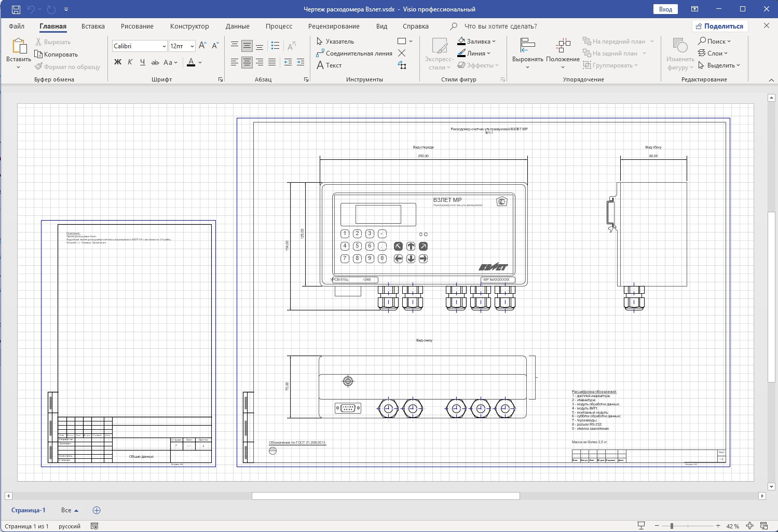Center text horizontally
778x532 pixels.
(x=247, y=63)
